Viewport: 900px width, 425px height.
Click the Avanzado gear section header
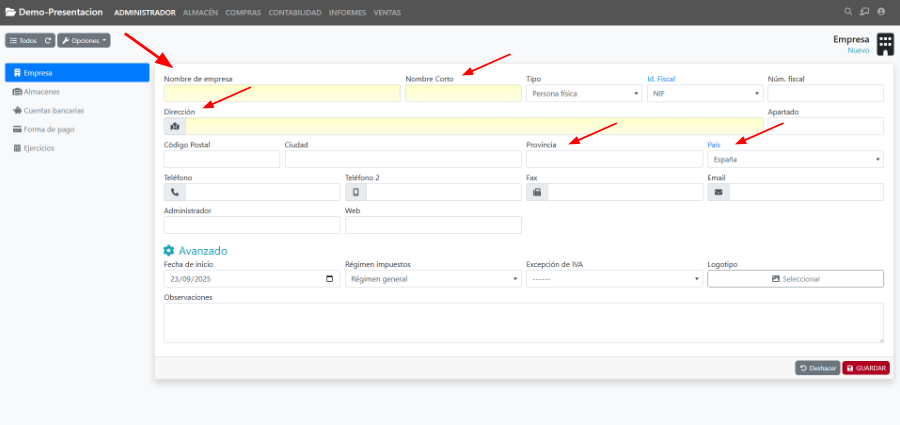(196, 250)
